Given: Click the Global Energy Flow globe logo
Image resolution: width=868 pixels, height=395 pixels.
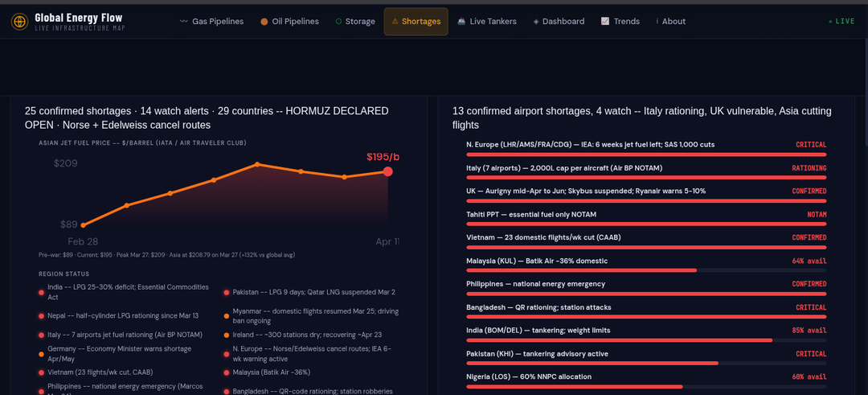Looking at the screenshot, I should point(19,22).
